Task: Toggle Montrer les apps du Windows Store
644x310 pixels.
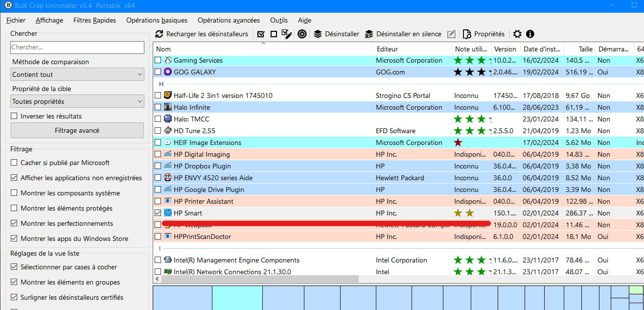Action: coord(14,238)
